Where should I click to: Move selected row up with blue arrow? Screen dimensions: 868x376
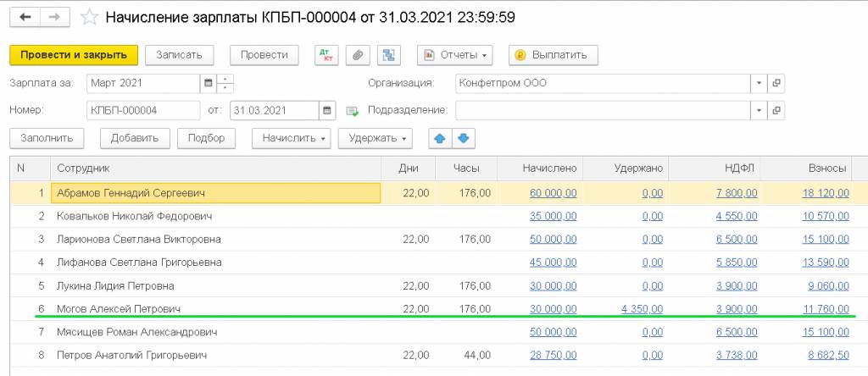click(x=440, y=138)
